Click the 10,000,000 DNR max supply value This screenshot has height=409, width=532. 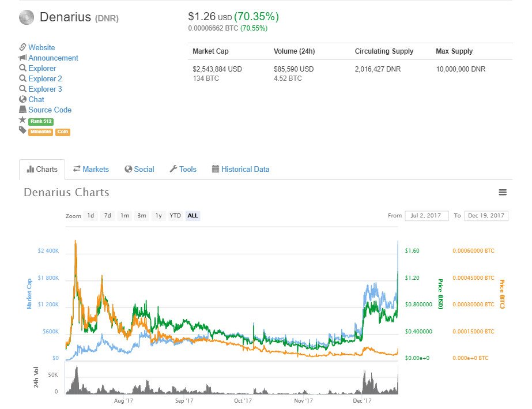461,69
